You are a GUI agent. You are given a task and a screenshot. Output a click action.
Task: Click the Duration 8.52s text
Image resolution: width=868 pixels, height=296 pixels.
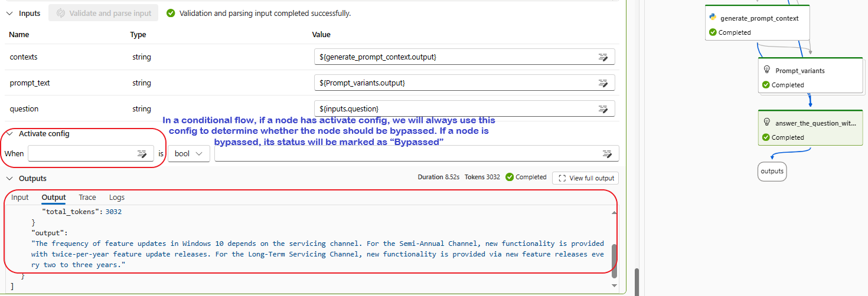pyautogui.click(x=439, y=177)
